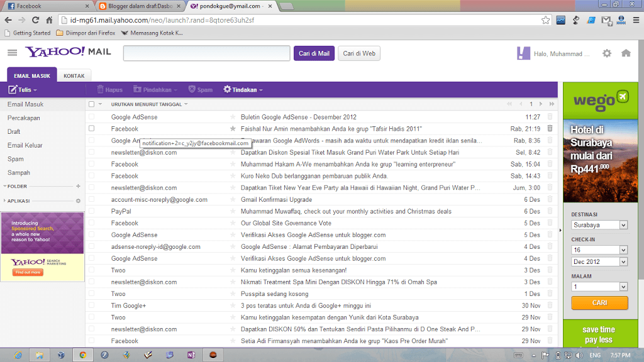
Task: Open Yahoo Mail settings via the gear icon
Action: click(x=606, y=54)
